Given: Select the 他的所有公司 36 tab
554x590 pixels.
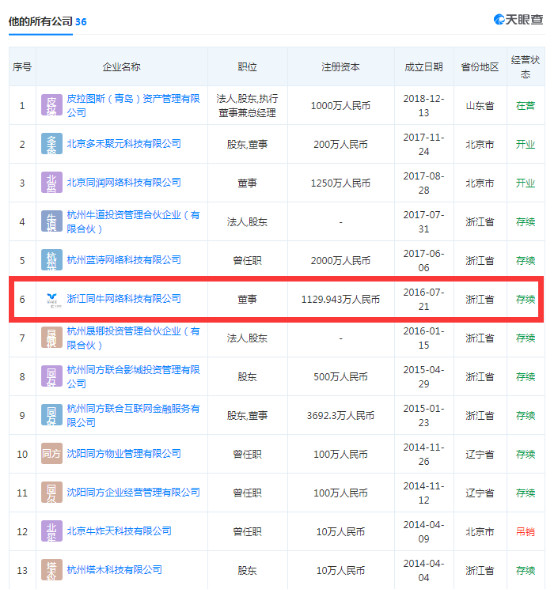Looking at the screenshot, I should click(x=47, y=21).
